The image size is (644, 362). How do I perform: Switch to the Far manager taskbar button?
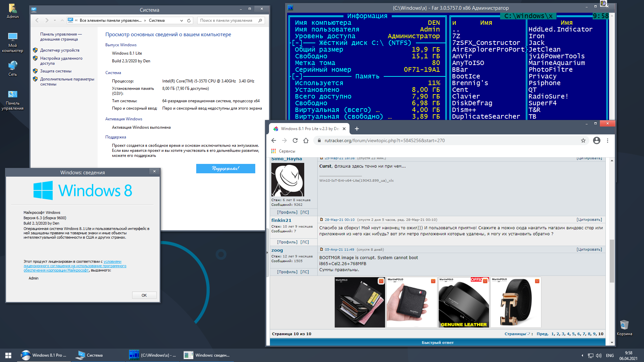pos(153,355)
